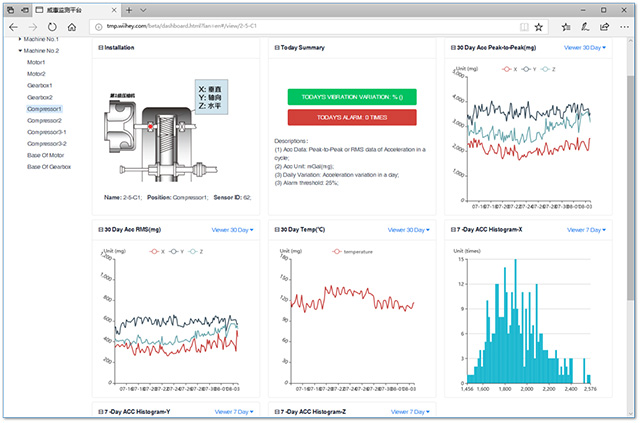The height and width of the screenshot is (423, 640).
Task: Open Viewer 30 Day dropdown on Peak-to-Peak panel
Action: click(584, 48)
